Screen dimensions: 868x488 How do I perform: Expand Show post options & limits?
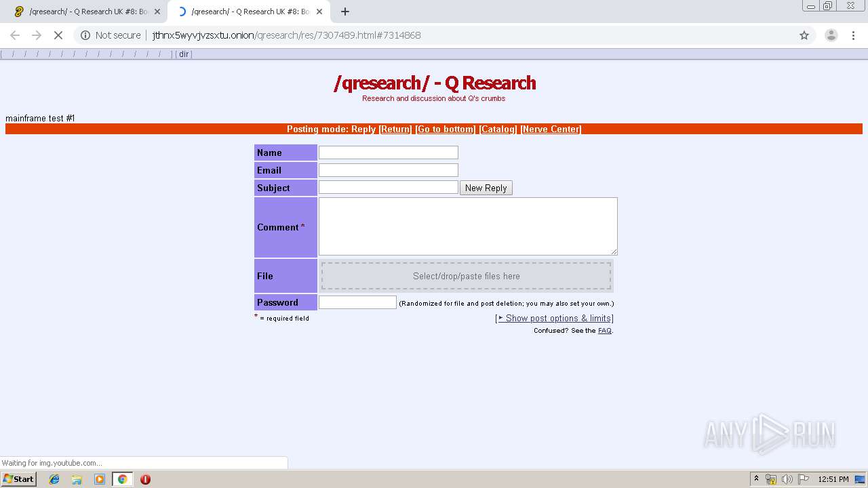pyautogui.click(x=555, y=318)
